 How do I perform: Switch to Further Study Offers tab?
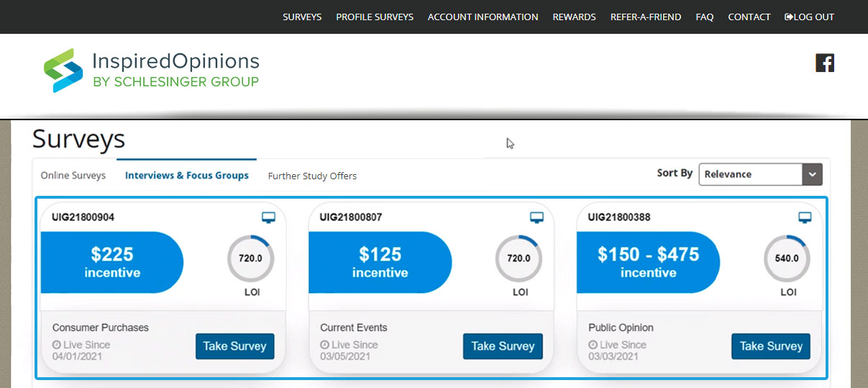pos(312,176)
